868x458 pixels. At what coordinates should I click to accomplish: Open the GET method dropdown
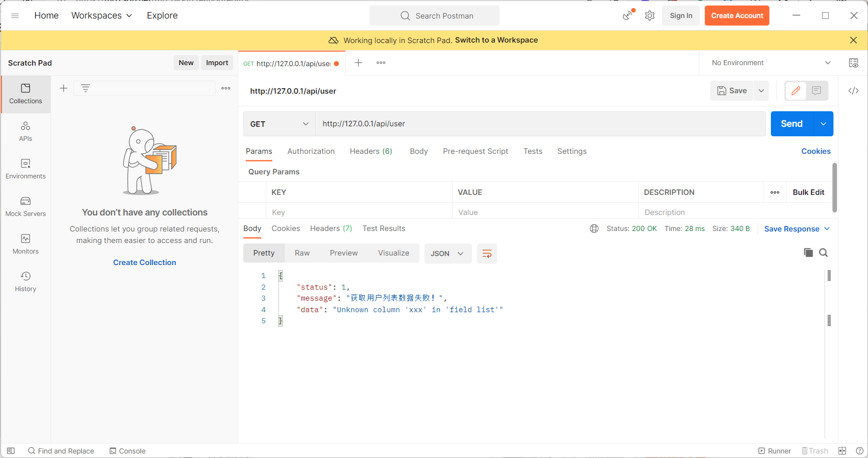click(279, 124)
